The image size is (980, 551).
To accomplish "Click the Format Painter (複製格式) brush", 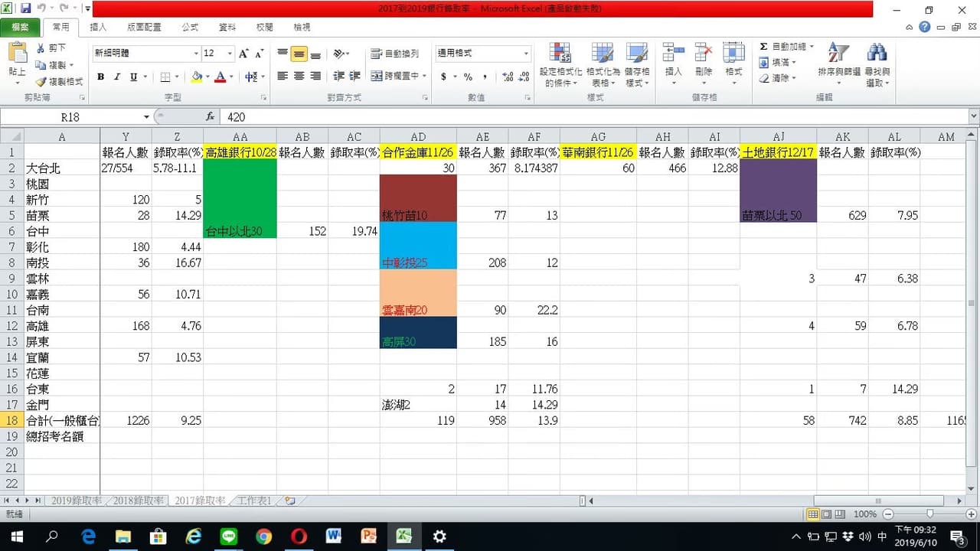I will (x=59, y=82).
